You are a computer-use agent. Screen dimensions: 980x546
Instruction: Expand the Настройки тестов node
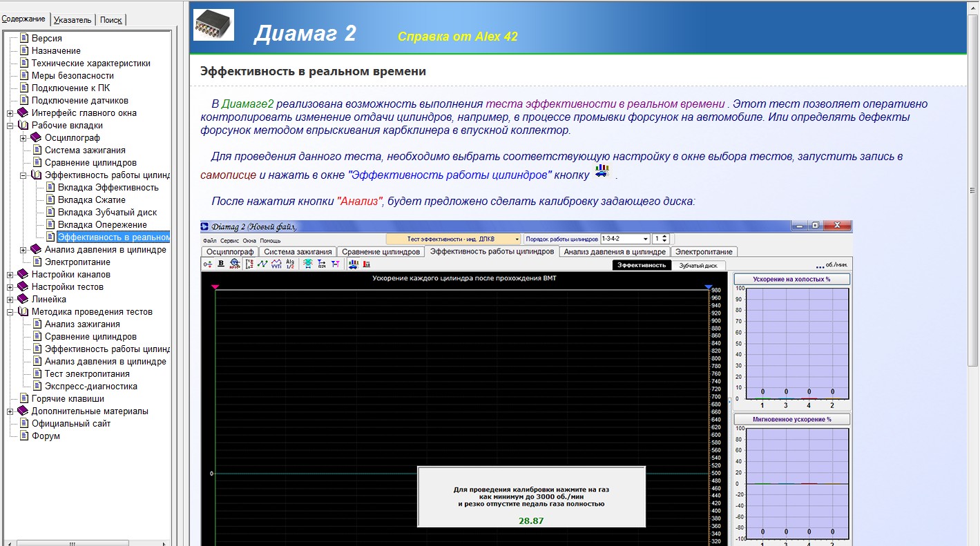click(10, 287)
